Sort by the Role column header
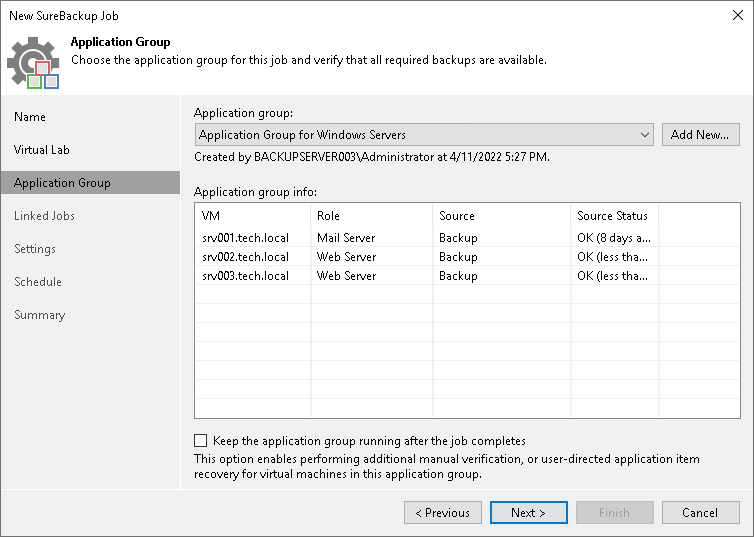754x537 pixels. [372, 216]
